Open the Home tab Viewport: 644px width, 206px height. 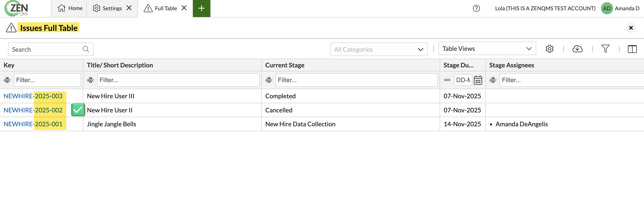(70, 8)
